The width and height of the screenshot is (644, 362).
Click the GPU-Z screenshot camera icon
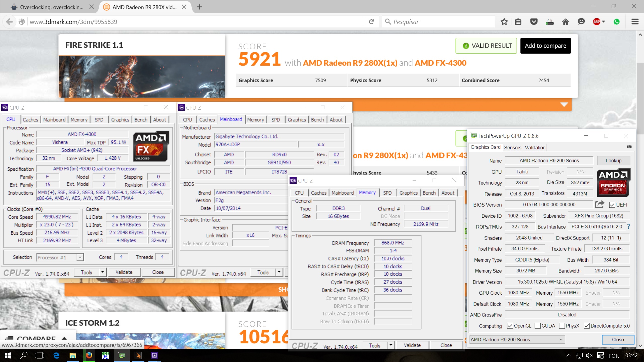pyautogui.click(x=629, y=147)
